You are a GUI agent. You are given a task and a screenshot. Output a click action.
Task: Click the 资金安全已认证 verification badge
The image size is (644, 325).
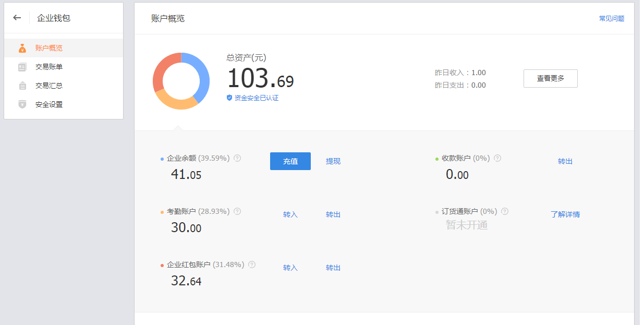tap(253, 98)
